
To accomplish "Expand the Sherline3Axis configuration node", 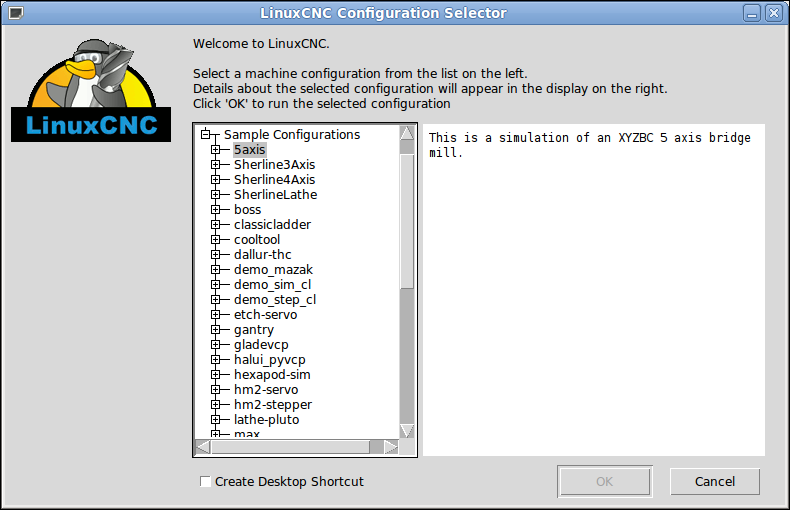I will pos(216,165).
